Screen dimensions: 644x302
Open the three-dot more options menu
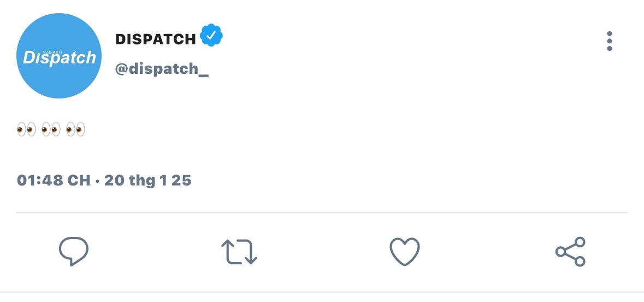pyautogui.click(x=610, y=41)
